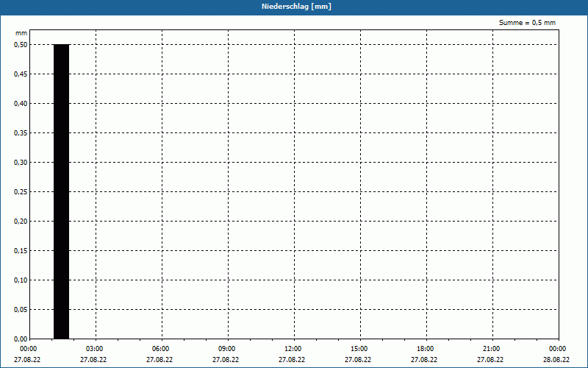The width and height of the screenshot is (588, 368).
Task: Click the 0,15 y-axis value
Action: click(21, 250)
